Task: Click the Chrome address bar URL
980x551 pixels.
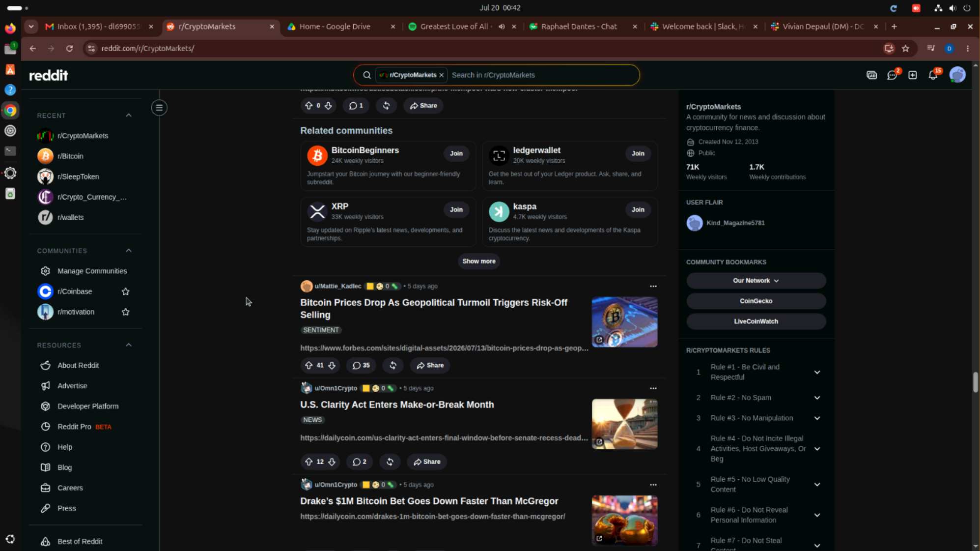Action: [147, 48]
